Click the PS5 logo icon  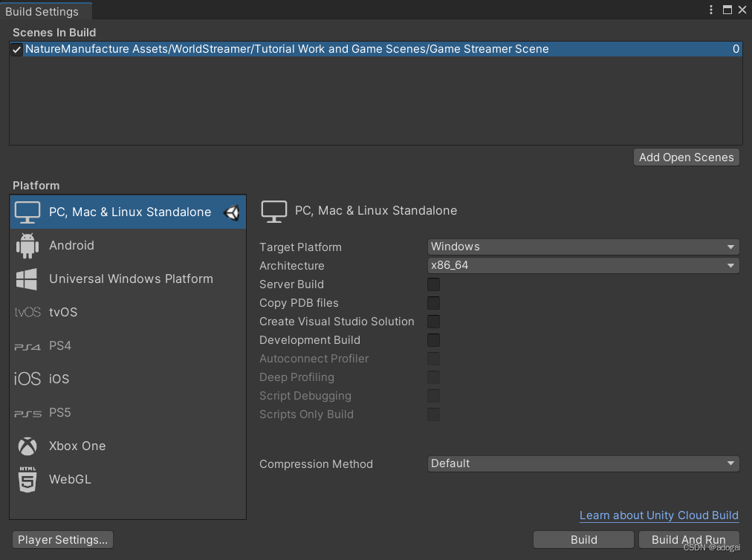(27, 413)
